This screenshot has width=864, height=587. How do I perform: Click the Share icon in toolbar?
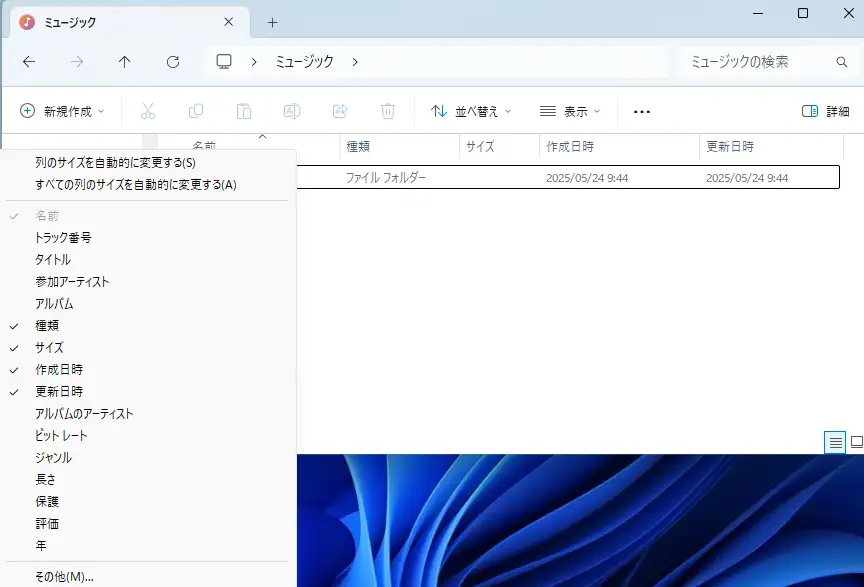tap(340, 111)
